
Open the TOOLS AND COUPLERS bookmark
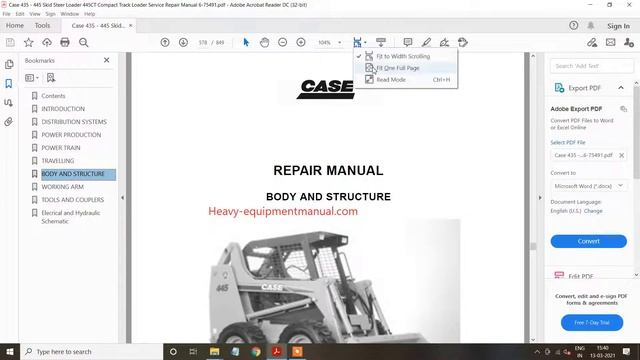click(x=73, y=200)
